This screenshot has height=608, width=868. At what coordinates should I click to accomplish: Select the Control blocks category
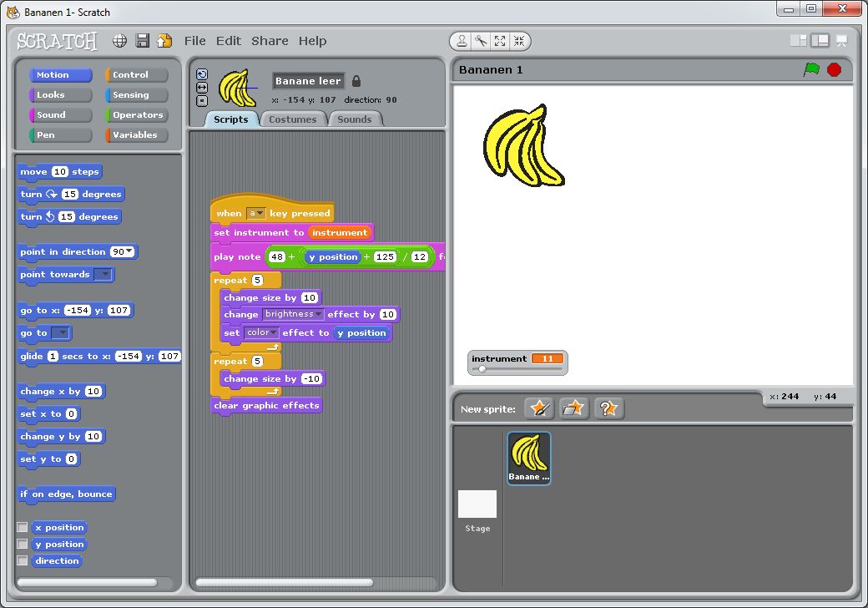pos(136,75)
